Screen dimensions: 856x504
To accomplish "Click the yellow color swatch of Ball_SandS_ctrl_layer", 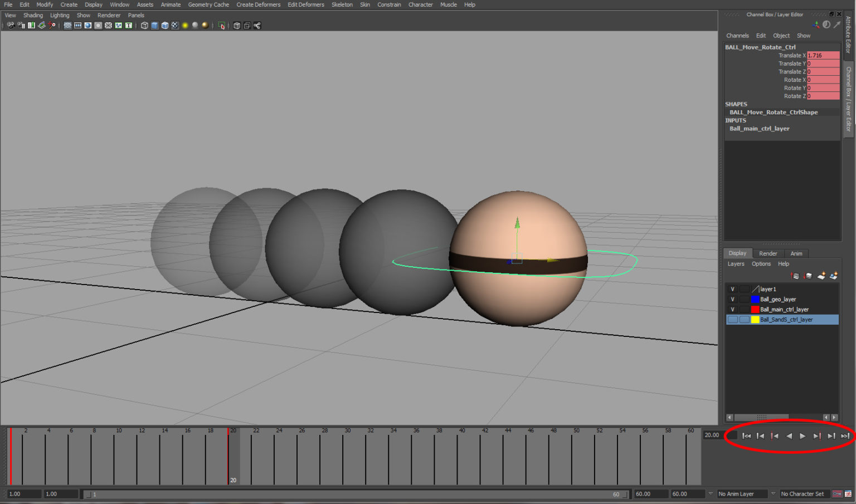I will [755, 320].
